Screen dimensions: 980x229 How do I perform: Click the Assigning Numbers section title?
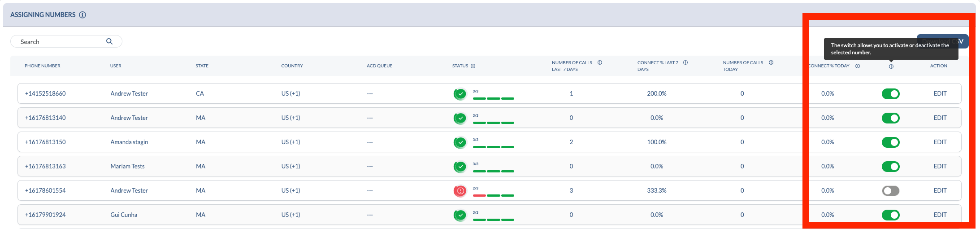click(43, 15)
